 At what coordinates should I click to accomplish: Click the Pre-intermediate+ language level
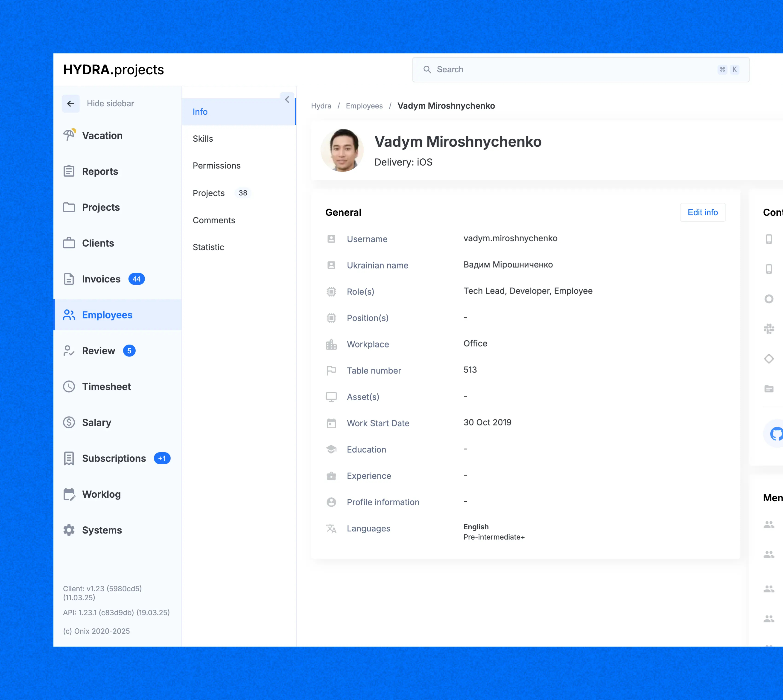point(494,537)
